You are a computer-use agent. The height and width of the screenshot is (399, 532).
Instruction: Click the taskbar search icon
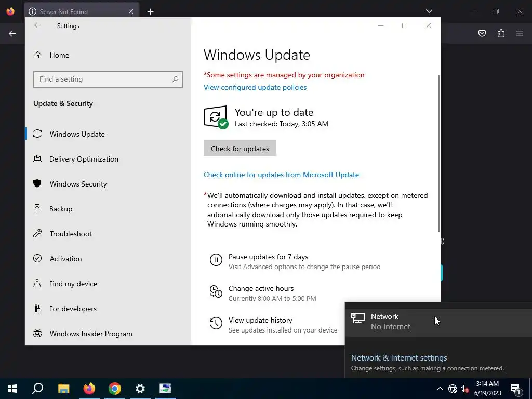(x=37, y=389)
